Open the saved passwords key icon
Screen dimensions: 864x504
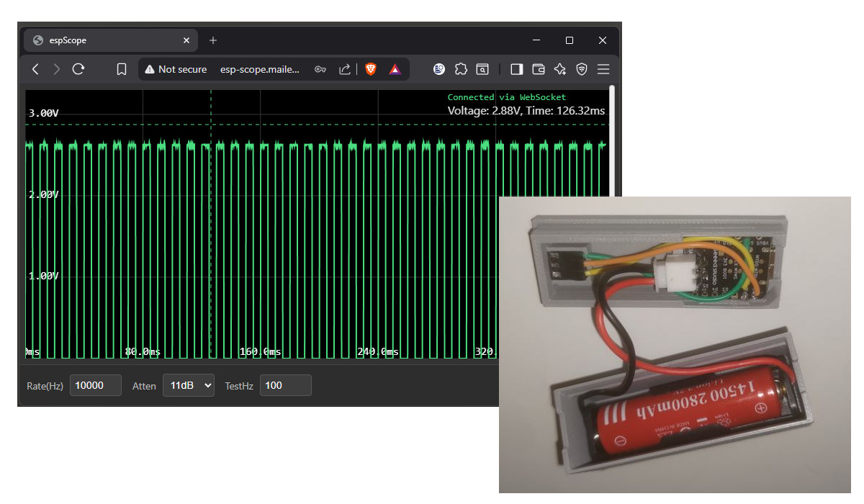[321, 69]
